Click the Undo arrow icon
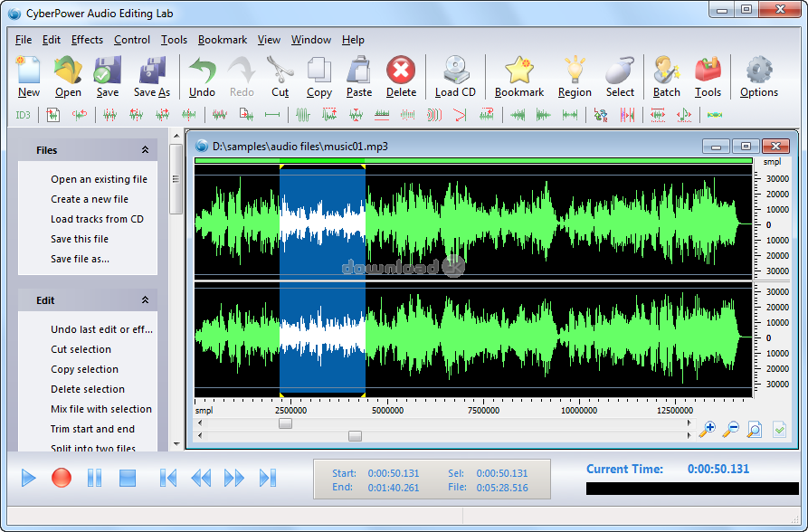 (x=202, y=70)
